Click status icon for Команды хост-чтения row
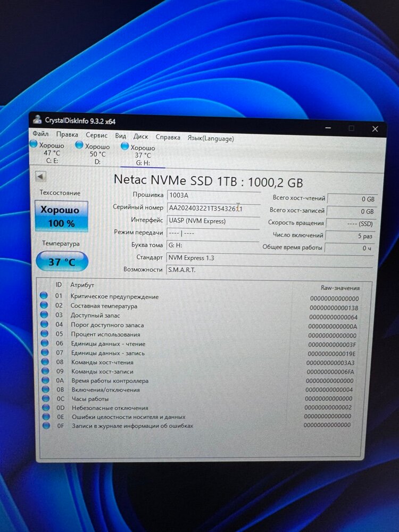Screen dimensions: 399x532 point(45,362)
